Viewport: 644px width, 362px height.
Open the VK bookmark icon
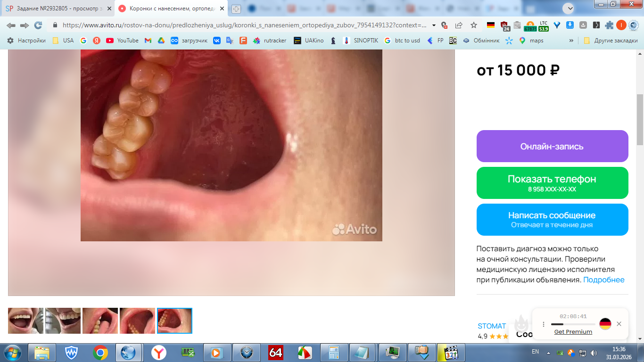pyautogui.click(x=217, y=41)
